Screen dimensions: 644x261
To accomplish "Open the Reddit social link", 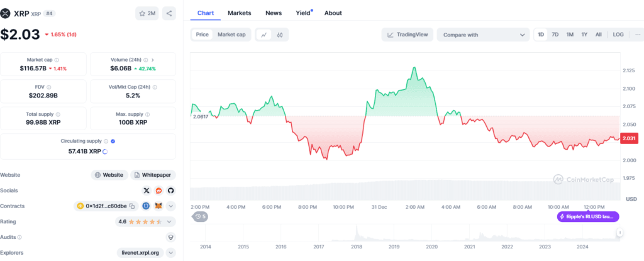I will click(x=158, y=191).
